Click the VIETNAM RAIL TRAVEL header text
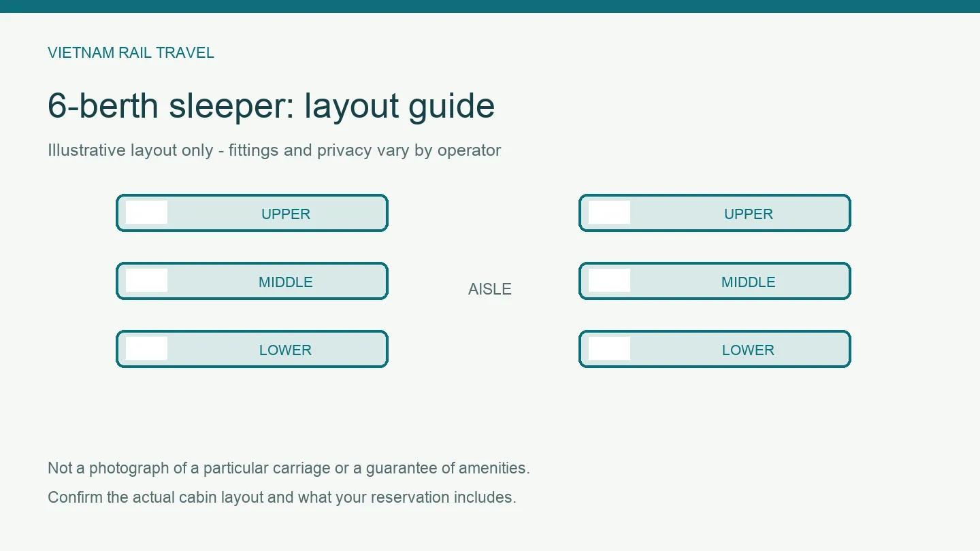 [x=131, y=52]
